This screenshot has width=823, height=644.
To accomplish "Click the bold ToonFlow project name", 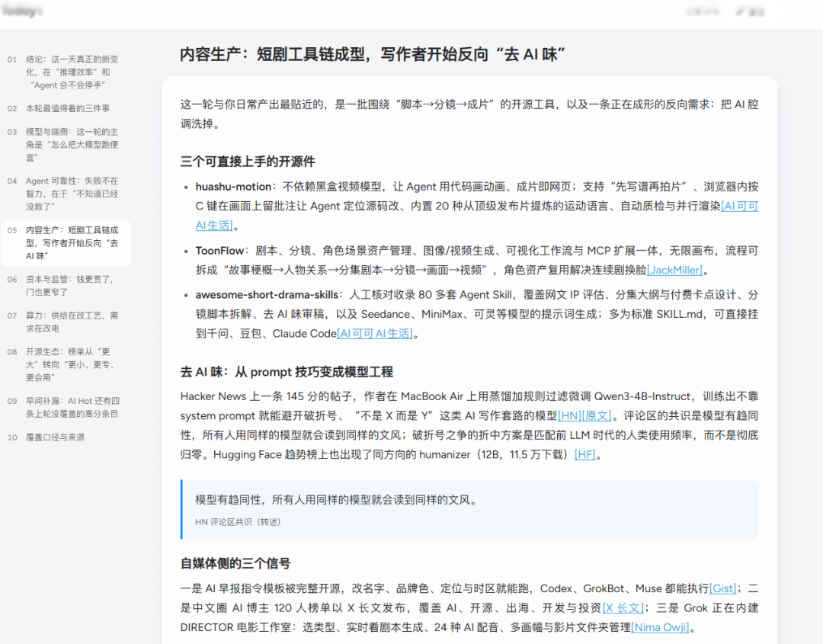I will [x=219, y=251].
